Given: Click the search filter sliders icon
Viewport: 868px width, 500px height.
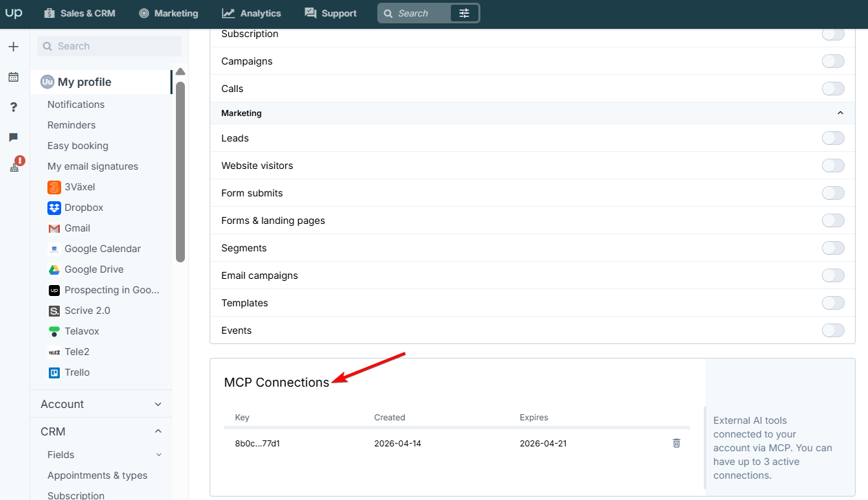Looking at the screenshot, I should (x=465, y=13).
